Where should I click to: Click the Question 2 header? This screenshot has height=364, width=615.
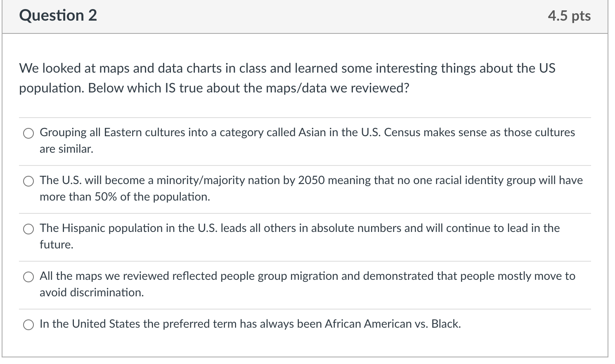tap(58, 15)
